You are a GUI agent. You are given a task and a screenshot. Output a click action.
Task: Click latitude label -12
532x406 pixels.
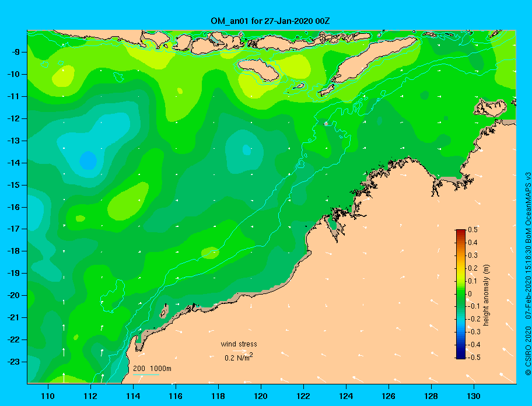[13, 118]
